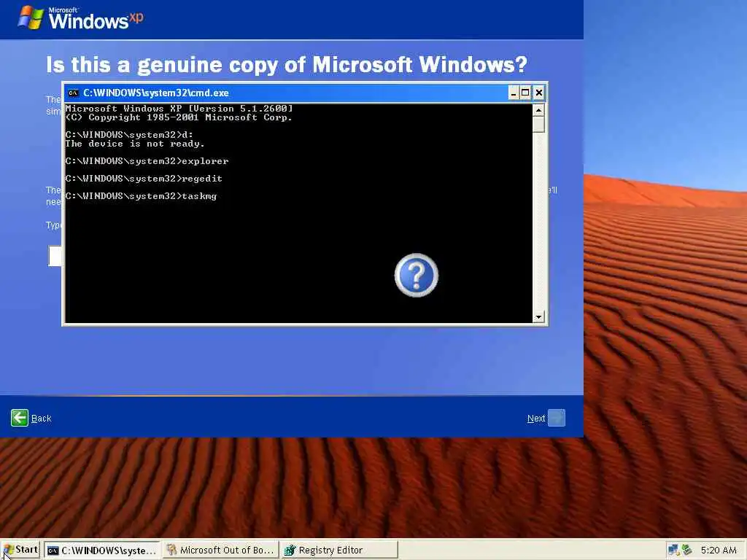Click 'The device is not ready.' text

tap(135, 144)
